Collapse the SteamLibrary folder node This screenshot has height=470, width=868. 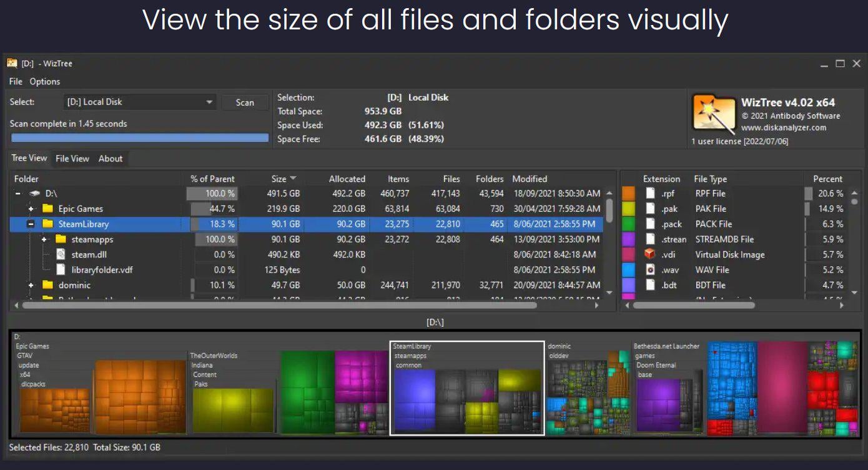(x=31, y=224)
